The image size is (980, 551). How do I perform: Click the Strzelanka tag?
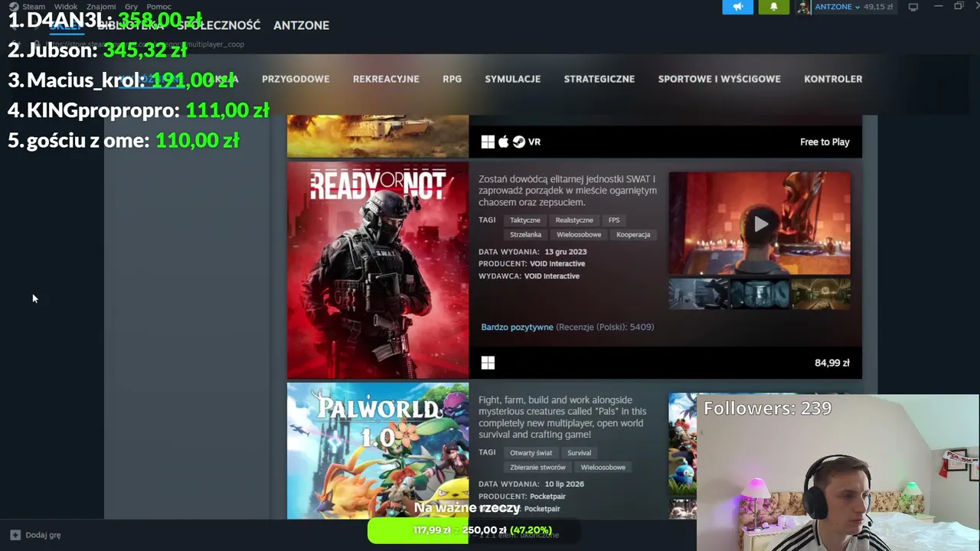(526, 235)
